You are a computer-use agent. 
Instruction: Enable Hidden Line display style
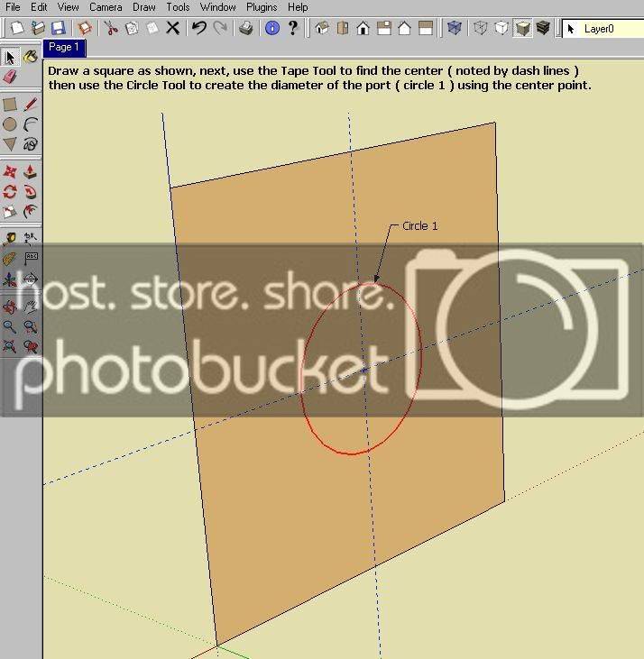point(501,29)
